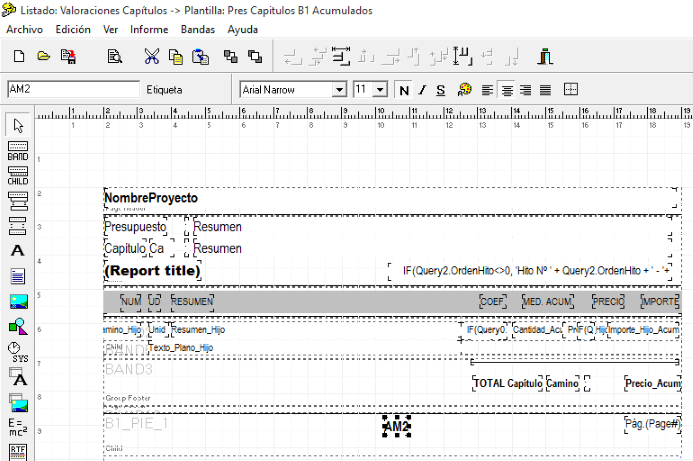The image size is (693, 461).
Task: Click the Cut scissors icon
Action: click(x=151, y=57)
